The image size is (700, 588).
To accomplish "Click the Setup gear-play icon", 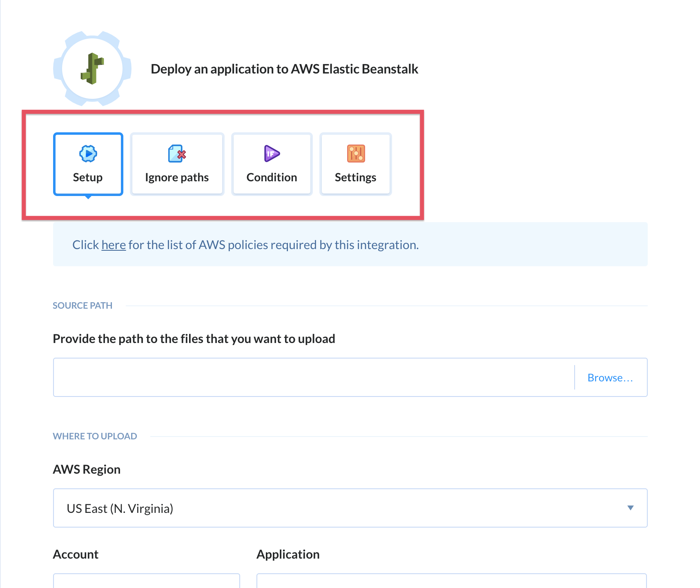I will tap(88, 154).
